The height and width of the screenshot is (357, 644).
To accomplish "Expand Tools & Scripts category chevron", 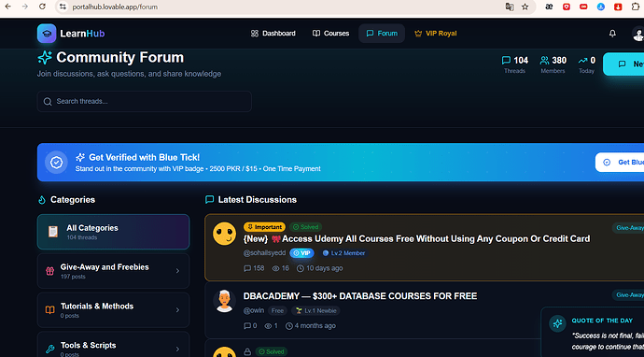I will point(177,349).
